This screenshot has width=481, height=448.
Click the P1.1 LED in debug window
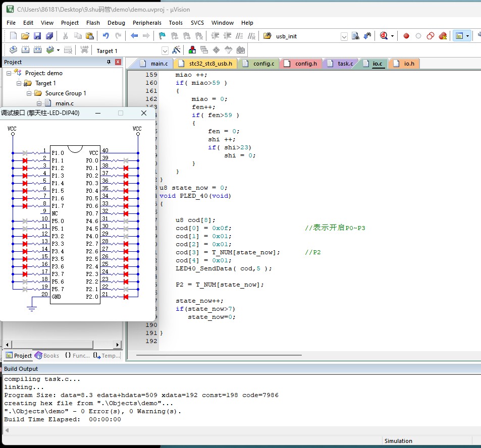click(25, 160)
